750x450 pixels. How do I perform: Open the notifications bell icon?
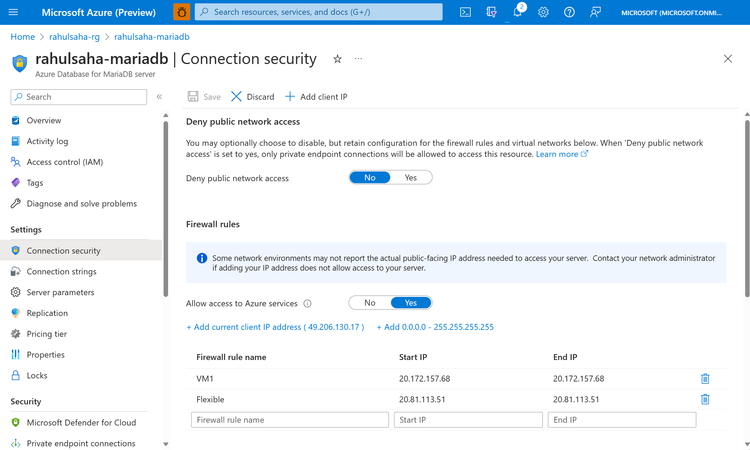518,12
